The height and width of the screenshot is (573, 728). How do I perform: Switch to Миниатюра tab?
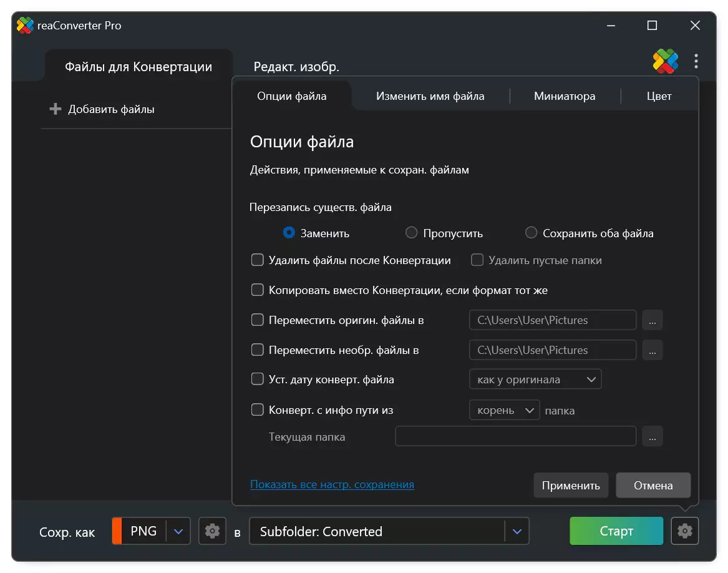pyautogui.click(x=564, y=95)
